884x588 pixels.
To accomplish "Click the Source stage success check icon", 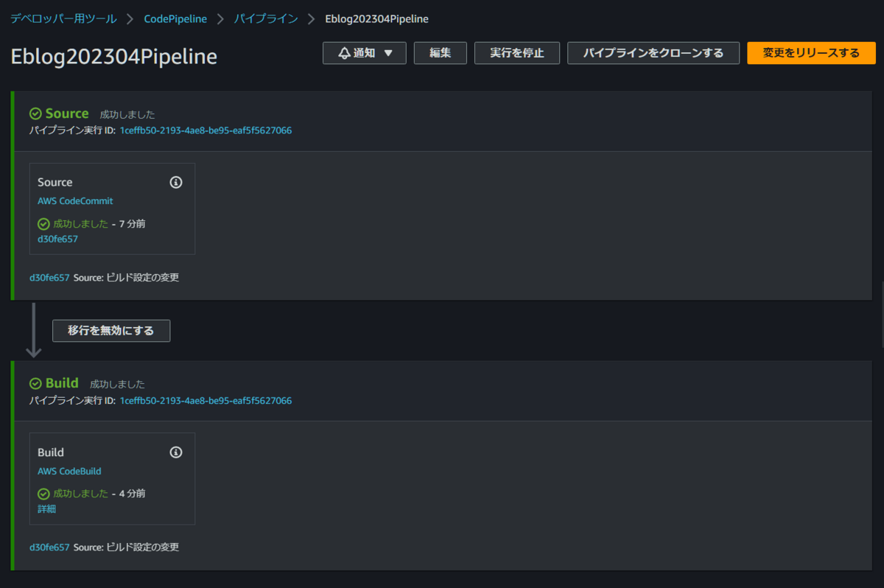I will (35, 113).
